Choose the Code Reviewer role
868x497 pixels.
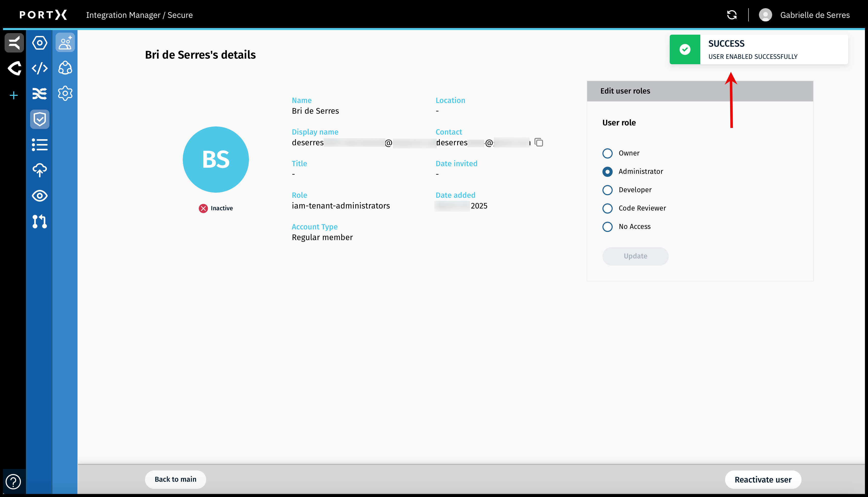(x=607, y=208)
